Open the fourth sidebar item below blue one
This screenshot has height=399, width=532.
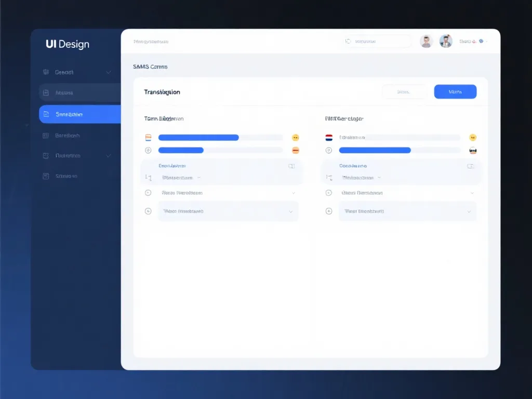tap(68, 136)
